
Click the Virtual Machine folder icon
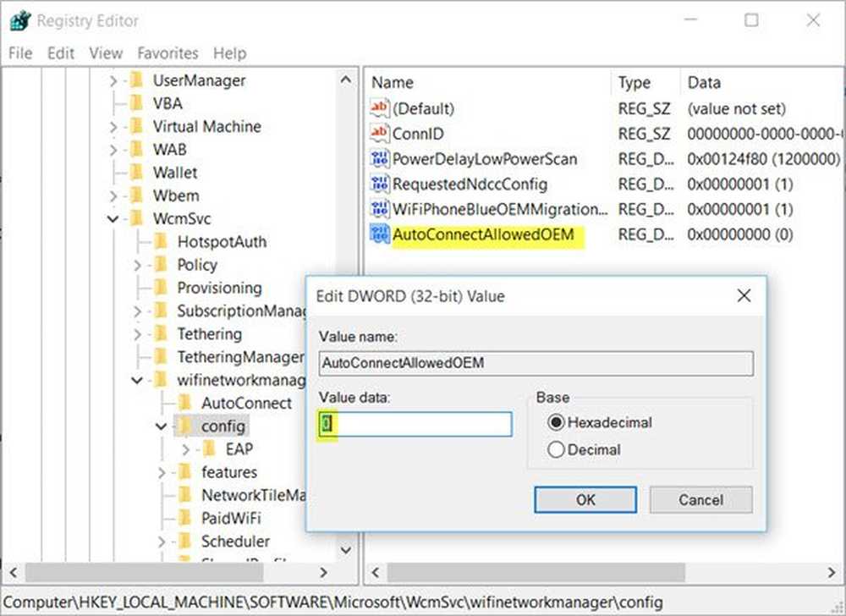137,126
